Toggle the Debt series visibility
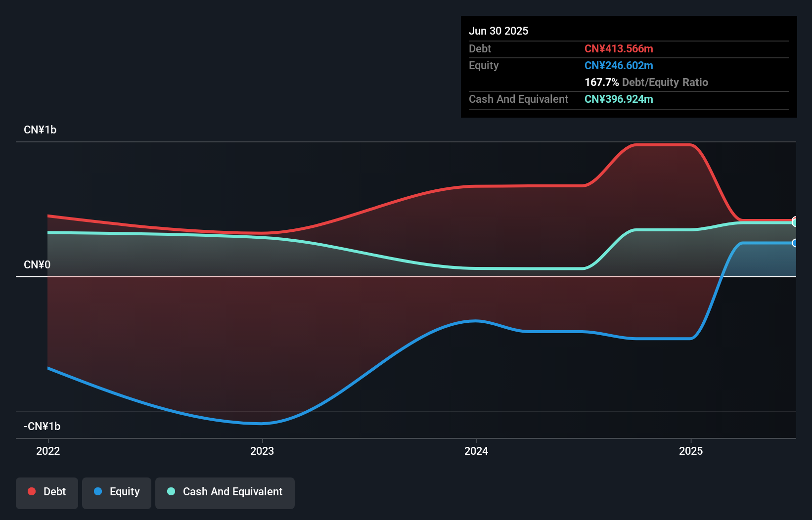812x520 pixels. 47,491
